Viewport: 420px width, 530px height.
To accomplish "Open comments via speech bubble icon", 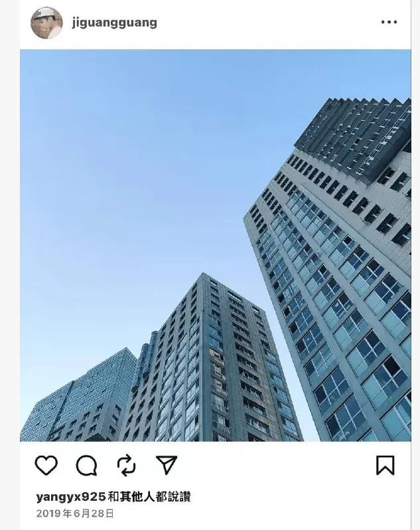I will [x=86, y=466].
